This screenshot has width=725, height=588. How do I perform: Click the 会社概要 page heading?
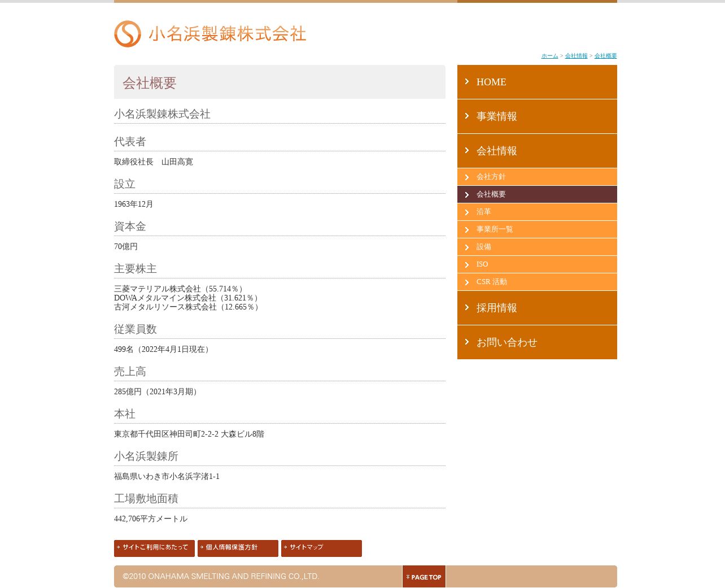pos(150,83)
